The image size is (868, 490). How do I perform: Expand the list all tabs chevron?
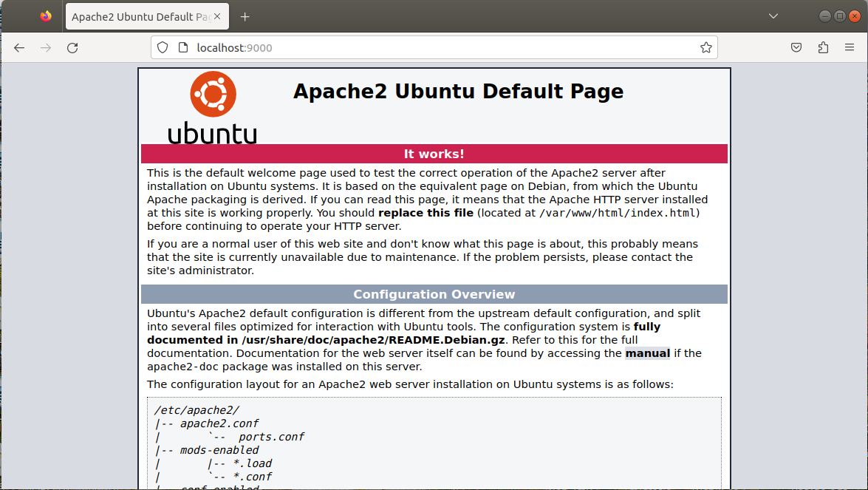pos(773,16)
